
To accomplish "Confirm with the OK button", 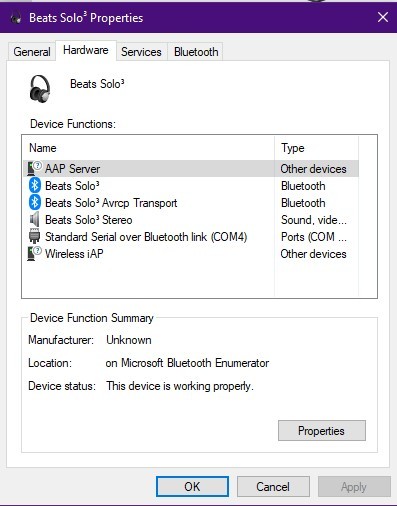I will (192, 486).
